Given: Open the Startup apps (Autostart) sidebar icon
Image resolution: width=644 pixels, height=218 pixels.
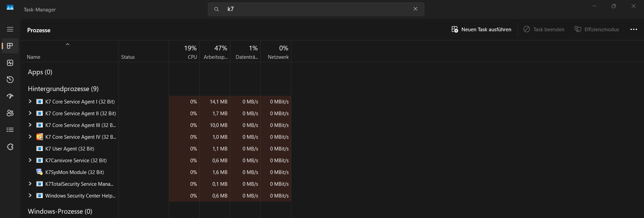Looking at the screenshot, I should click(10, 96).
